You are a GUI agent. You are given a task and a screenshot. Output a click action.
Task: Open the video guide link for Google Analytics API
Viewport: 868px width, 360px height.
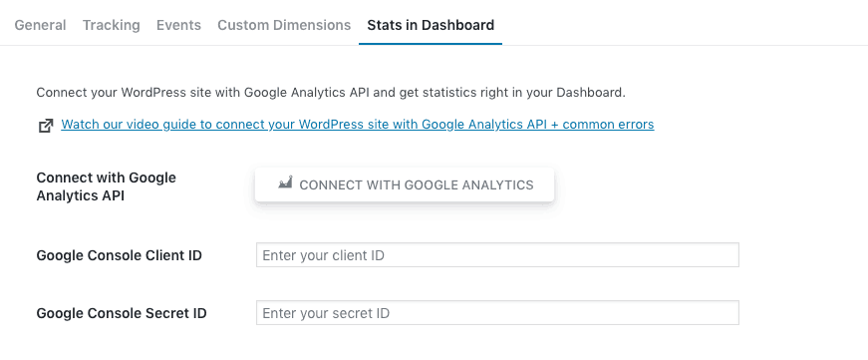point(358,124)
